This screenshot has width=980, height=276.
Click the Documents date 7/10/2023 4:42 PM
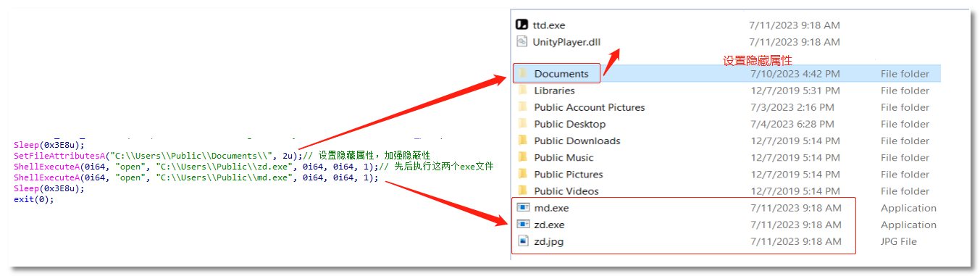point(795,73)
